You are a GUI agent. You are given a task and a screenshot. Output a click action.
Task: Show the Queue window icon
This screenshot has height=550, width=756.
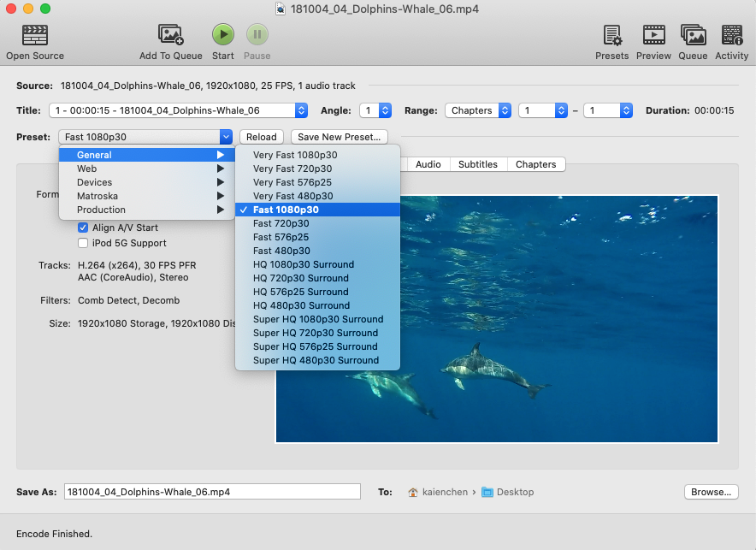pos(693,35)
